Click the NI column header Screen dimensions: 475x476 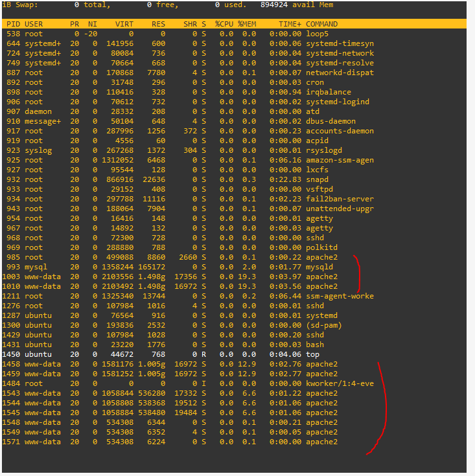(93, 24)
